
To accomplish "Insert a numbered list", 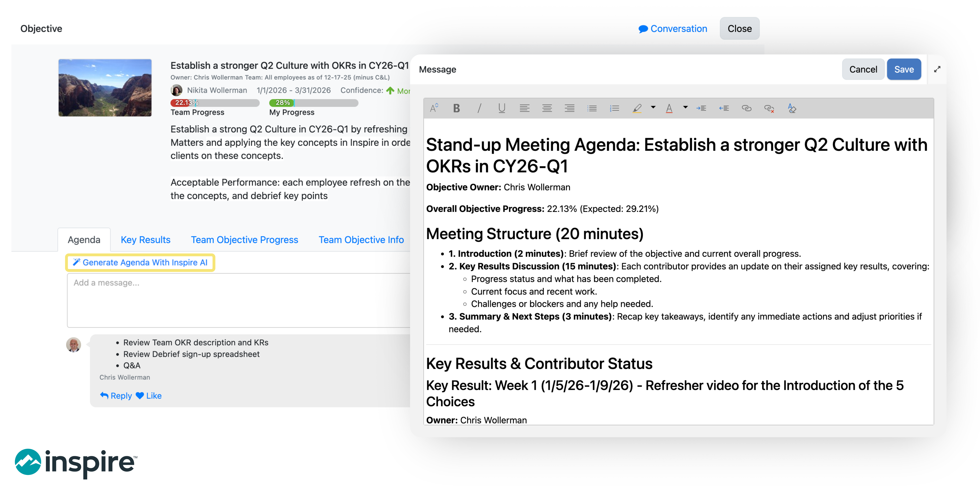I will tap(614, 108).
